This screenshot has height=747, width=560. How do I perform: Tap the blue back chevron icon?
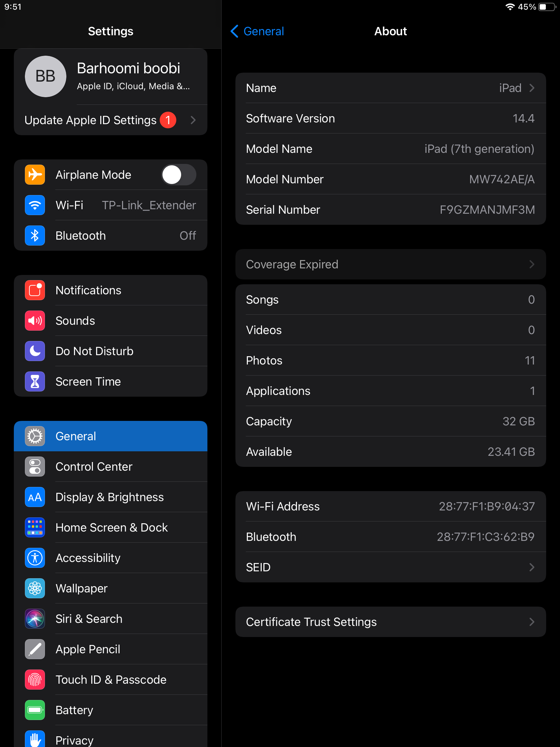pyautogui.click(x=234, y=31)
